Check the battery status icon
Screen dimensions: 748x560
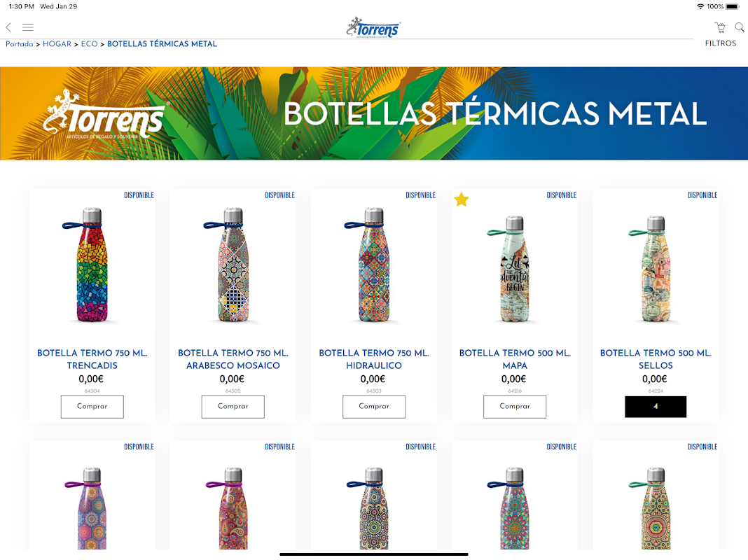[733, 6]
